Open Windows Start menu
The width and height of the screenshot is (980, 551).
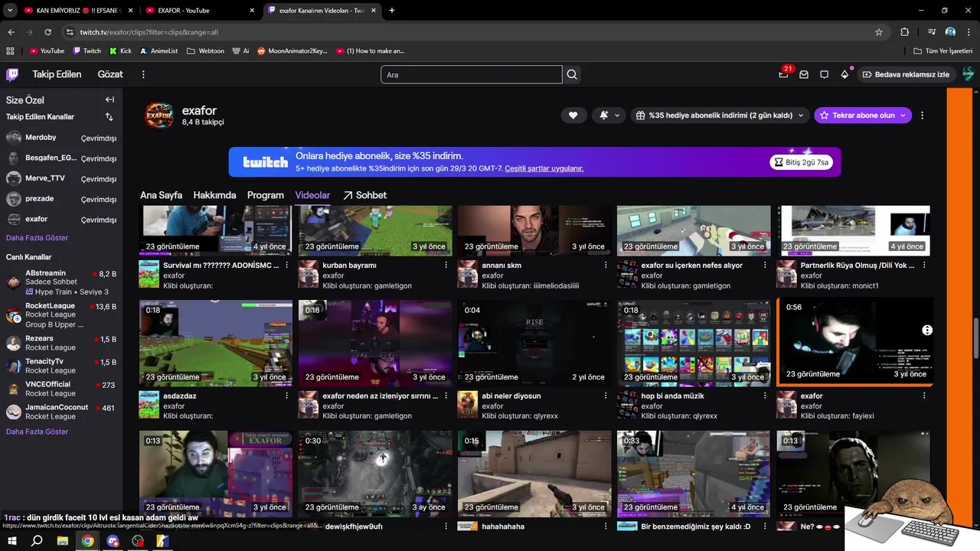tap(13, 541)
